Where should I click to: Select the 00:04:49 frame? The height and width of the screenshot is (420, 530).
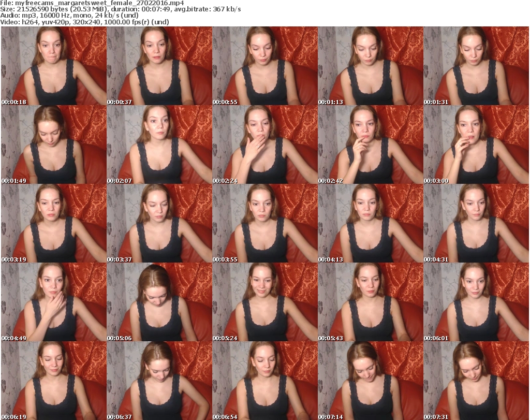53,302
